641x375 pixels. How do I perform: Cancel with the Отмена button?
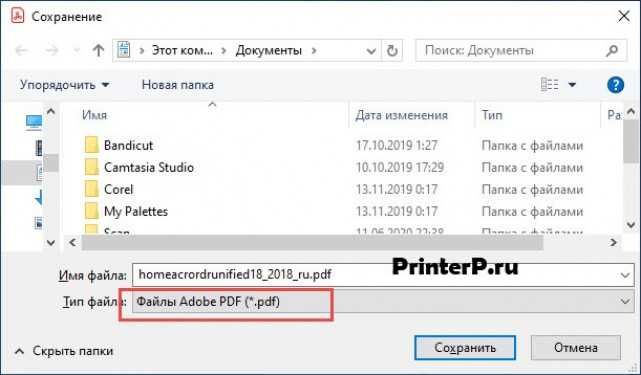pyautogui.click(x=576, y=348)
